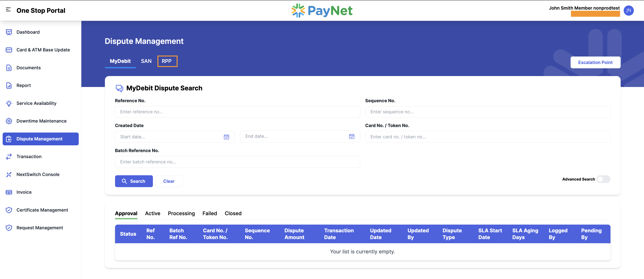This screenshot has height=279, width=644.
Task: Select the Closed list tab
Action: click(x=233, y=213)
